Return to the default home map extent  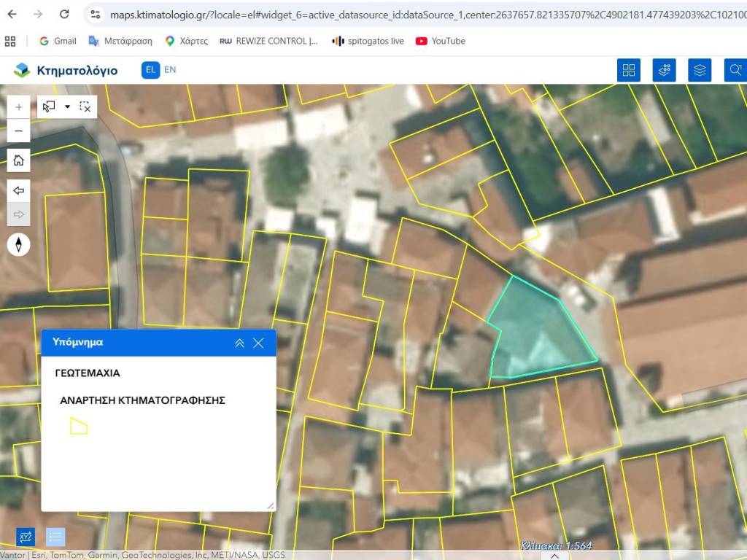pyautogui.click(x=18, y=160)
